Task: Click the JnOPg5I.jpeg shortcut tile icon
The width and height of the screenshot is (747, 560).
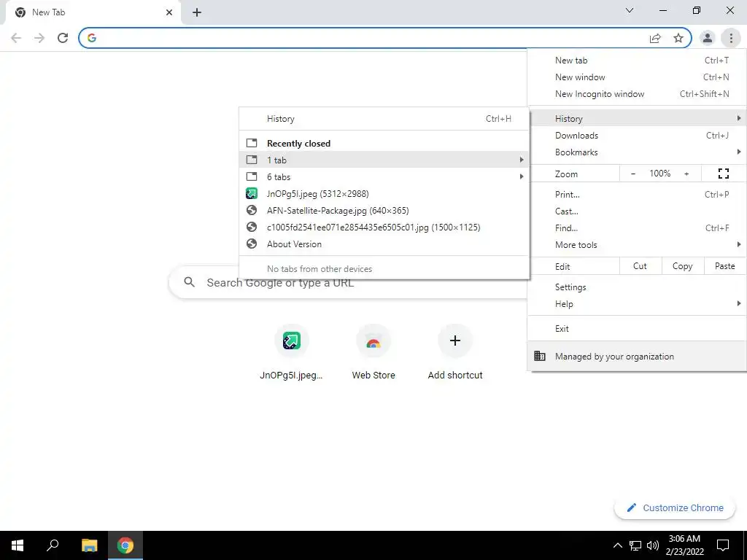Action: coord(292,341)
